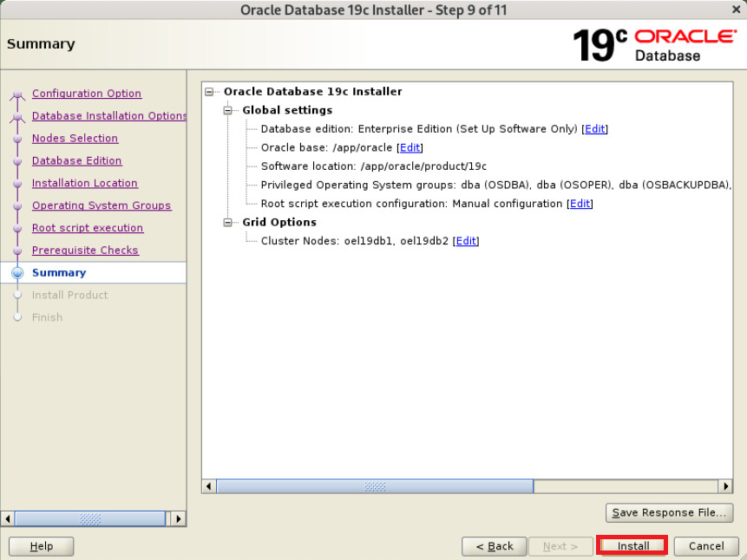Click summary pane scroll-left arrow

click(209, 486)
